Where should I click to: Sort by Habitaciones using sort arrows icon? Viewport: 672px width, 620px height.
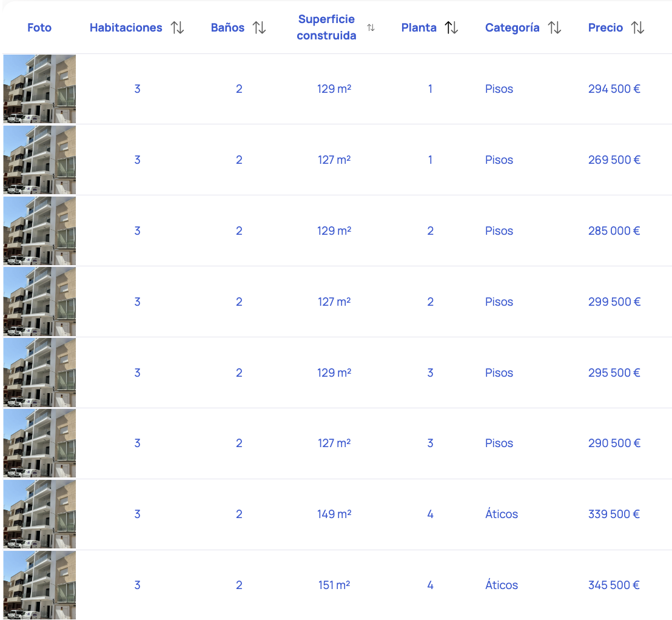(x=178, y=28)
